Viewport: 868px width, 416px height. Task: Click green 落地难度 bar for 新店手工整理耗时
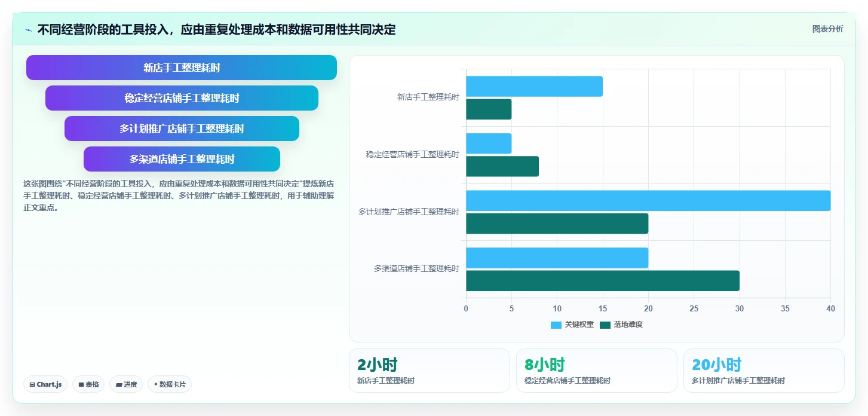pos(489,109)
